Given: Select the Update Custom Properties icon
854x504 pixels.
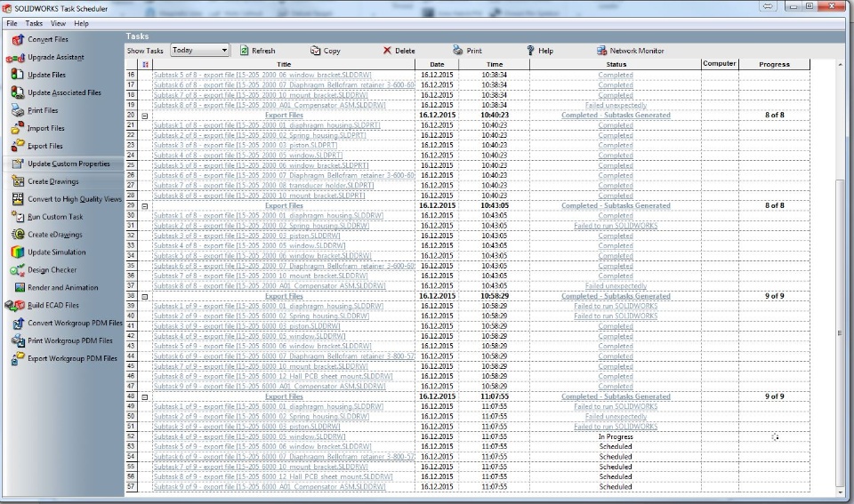Looking at the screenshot, I should click(18, 164).
